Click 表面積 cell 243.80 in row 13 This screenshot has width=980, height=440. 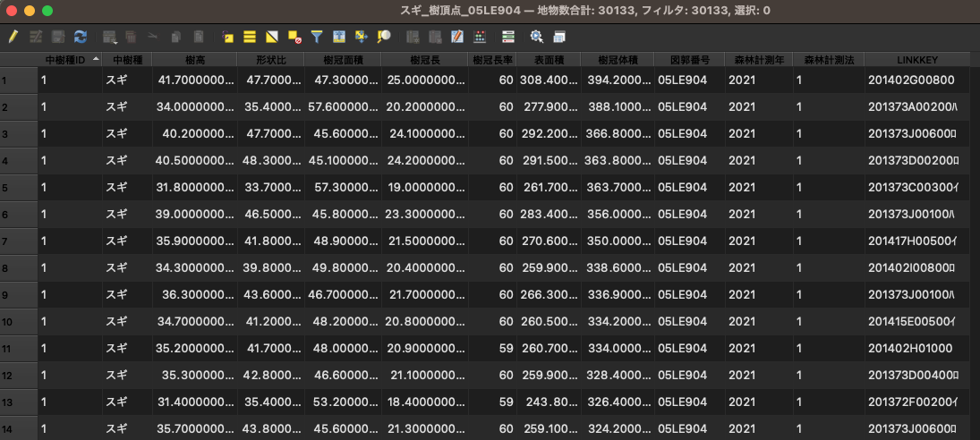click(x=549, y=402)
